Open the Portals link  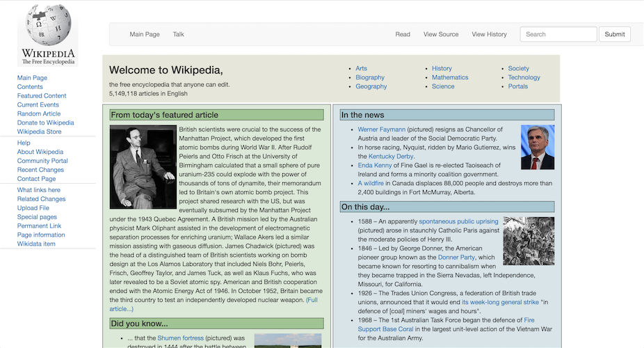pos(518,87)
